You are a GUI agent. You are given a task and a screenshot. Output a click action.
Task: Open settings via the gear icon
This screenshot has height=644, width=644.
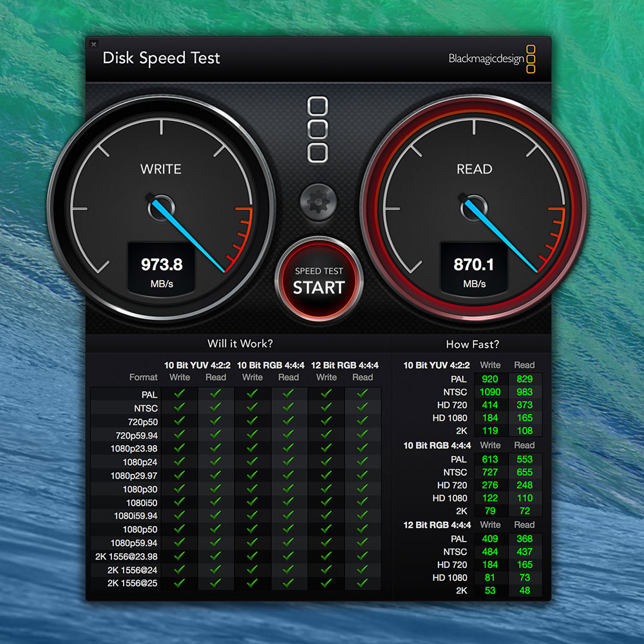(x=318, y=202)
